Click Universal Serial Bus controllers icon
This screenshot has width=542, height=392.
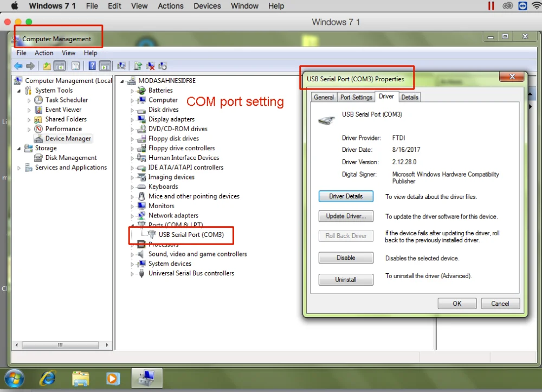pos(141,273)
